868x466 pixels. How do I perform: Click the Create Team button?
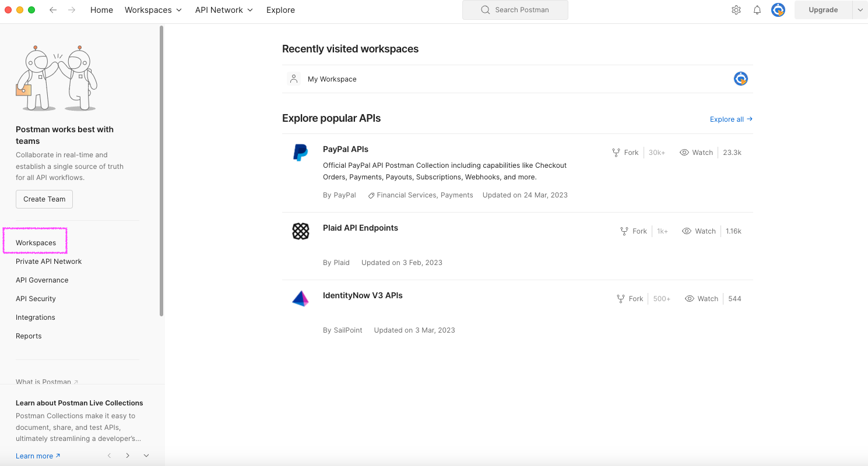[x=44, y=199]
